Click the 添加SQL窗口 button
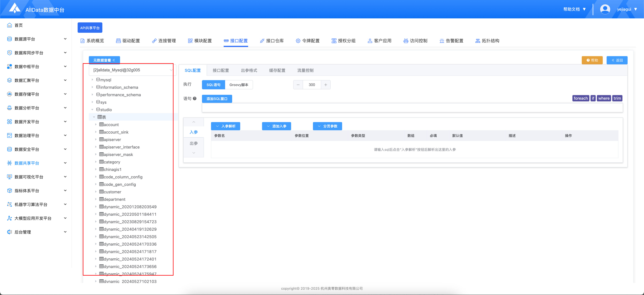644x295 pixels. click(217, 99)
